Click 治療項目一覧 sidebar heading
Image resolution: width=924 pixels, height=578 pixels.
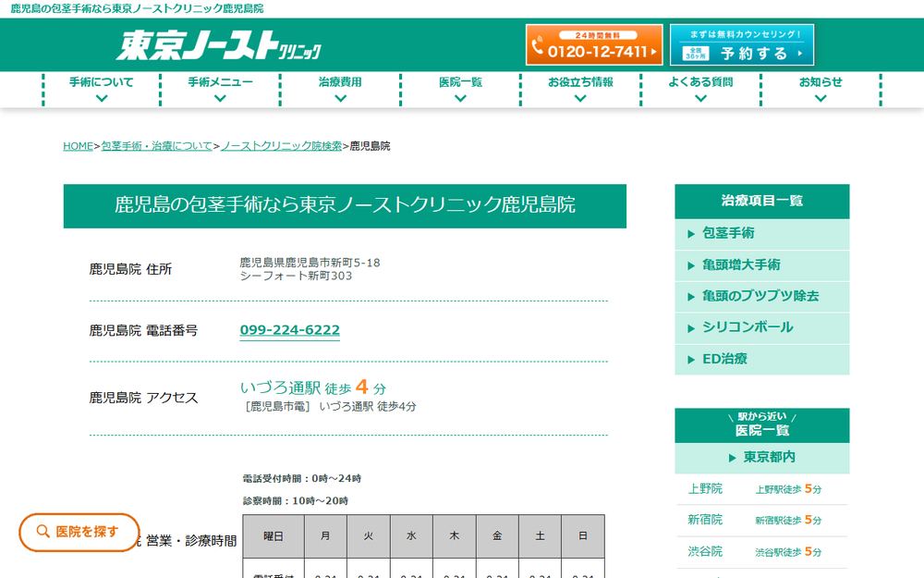point(762,201)
